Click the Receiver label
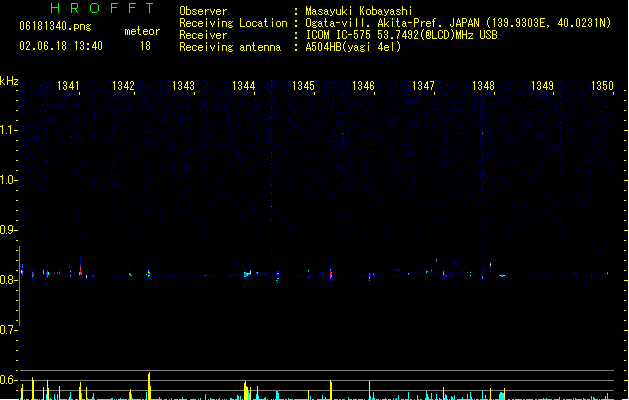 coord(203,35)
